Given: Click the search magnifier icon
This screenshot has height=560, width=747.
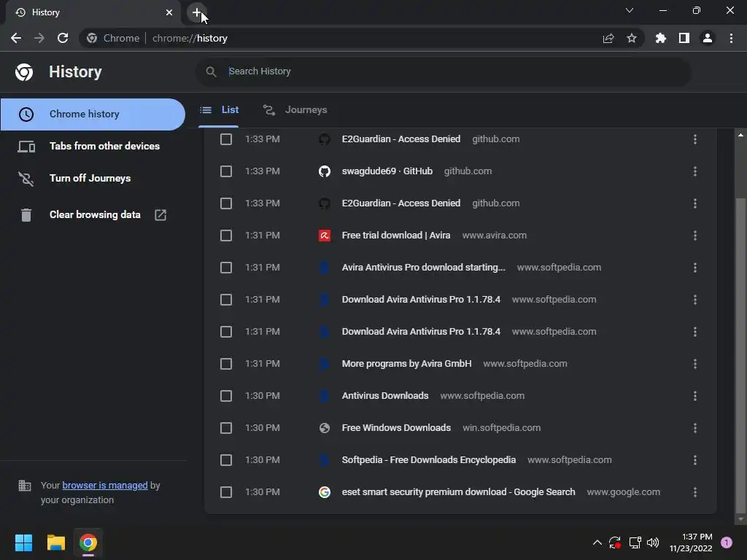Looking at the screenshot, I should point(211,71).
